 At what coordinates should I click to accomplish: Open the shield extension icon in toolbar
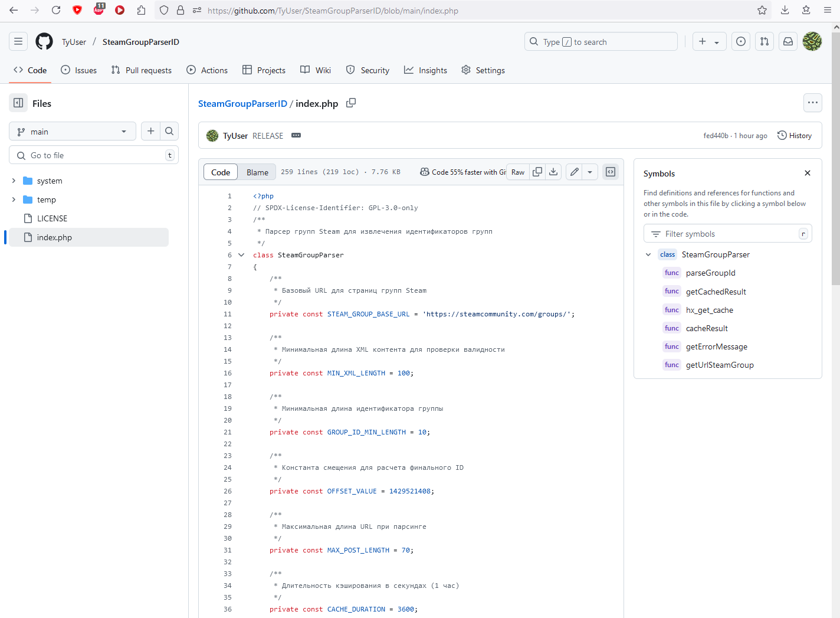click(x=77, y=10)
